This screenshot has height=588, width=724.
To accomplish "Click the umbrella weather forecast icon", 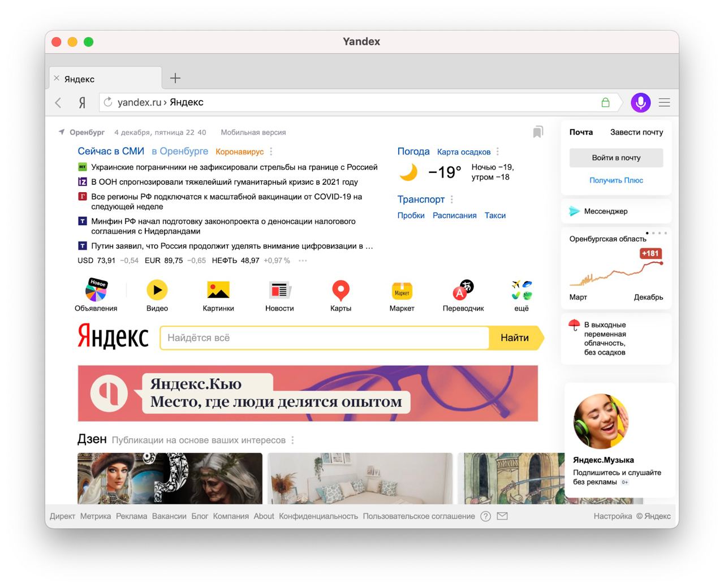I will click(574, 325).
